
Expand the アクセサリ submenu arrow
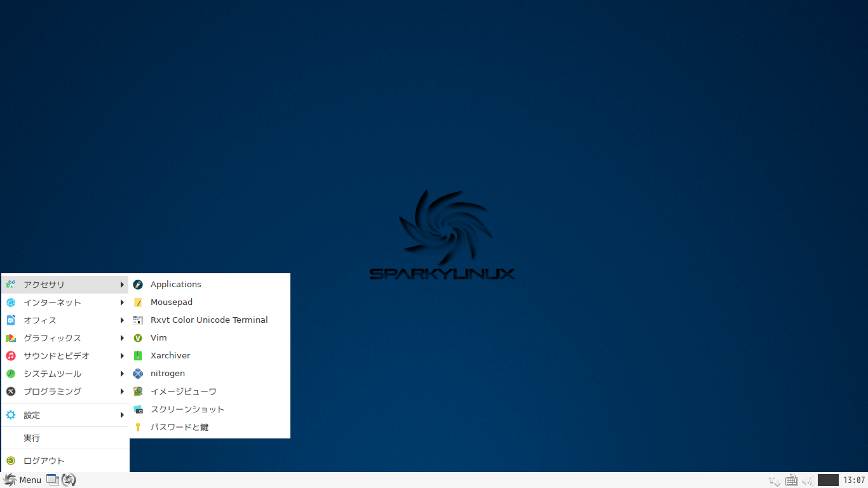(x=122, y=285)
